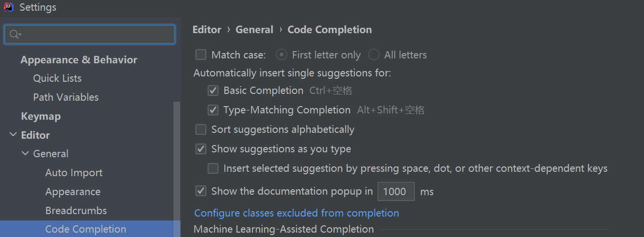Select the All letters radio option

click(373, 55)
